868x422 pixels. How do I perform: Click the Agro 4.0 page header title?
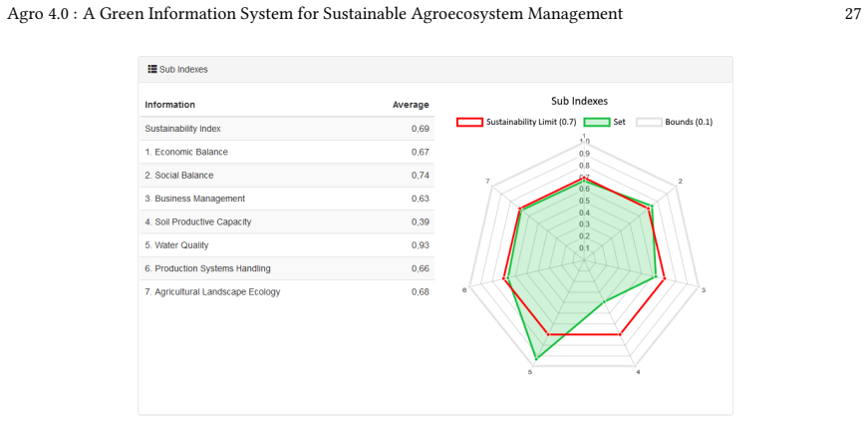point(315,15)
